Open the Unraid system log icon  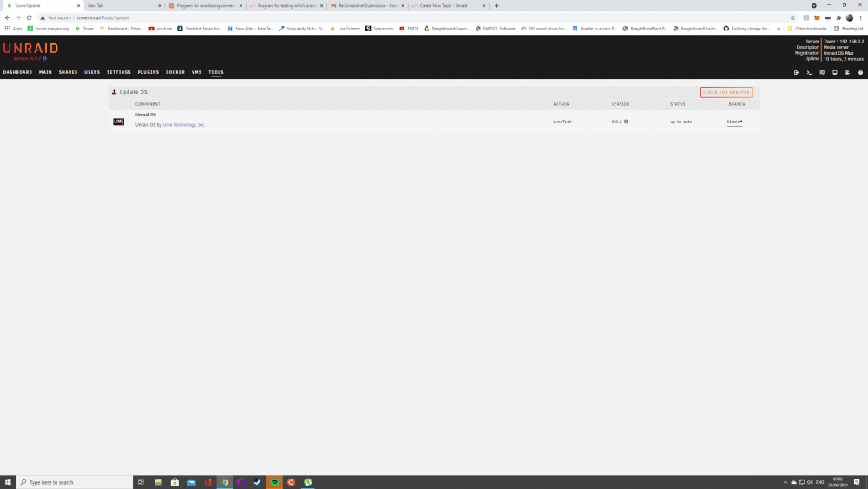[847, 73]
